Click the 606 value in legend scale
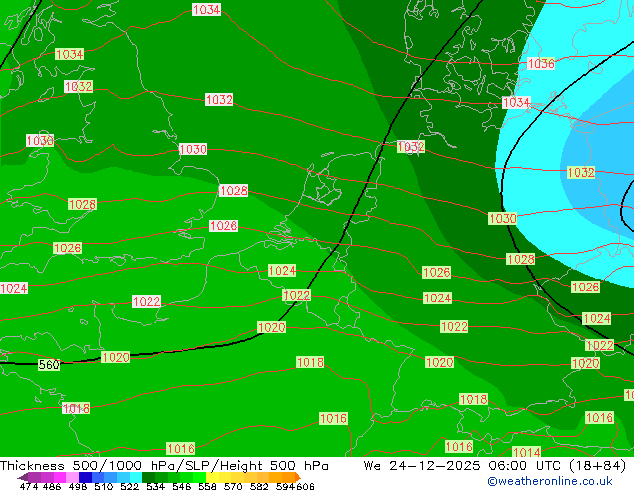The height and width of the screenshot is (490, 634). click(x=305, y=486)
